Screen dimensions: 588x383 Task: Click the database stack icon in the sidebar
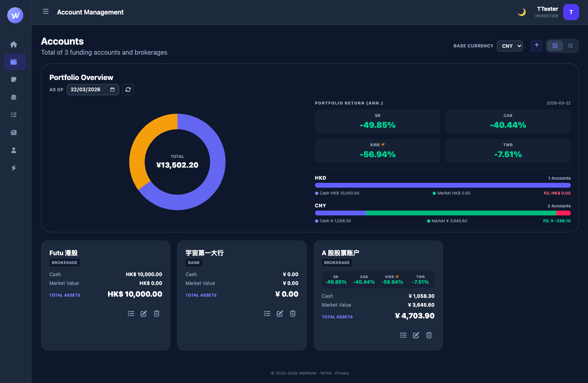tap(14, 97)
